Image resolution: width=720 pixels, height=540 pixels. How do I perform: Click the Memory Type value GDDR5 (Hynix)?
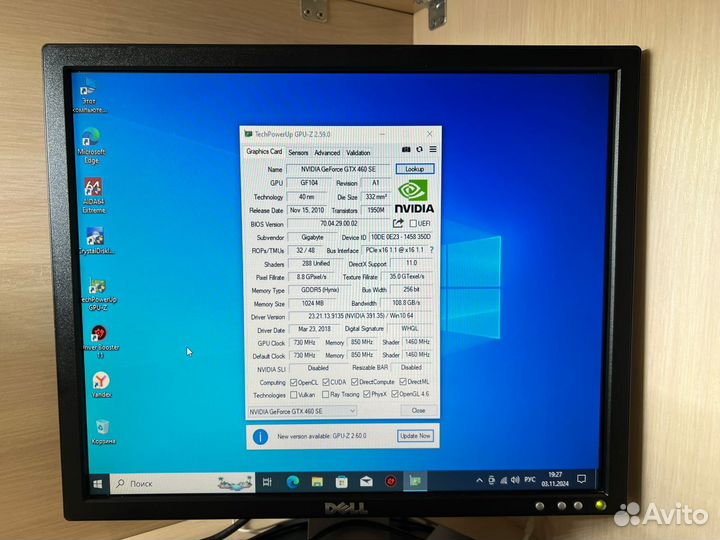[320, 290]
